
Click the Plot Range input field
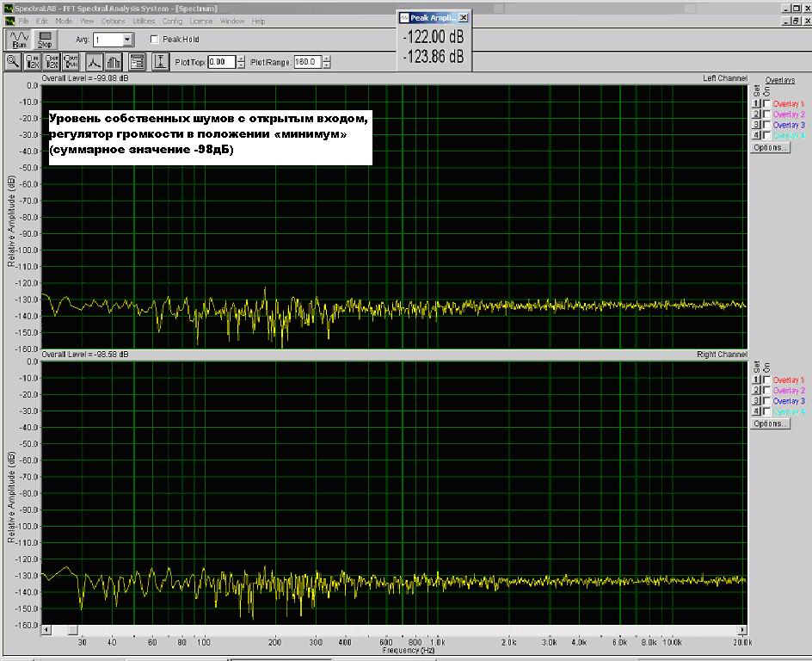[308, 62]
